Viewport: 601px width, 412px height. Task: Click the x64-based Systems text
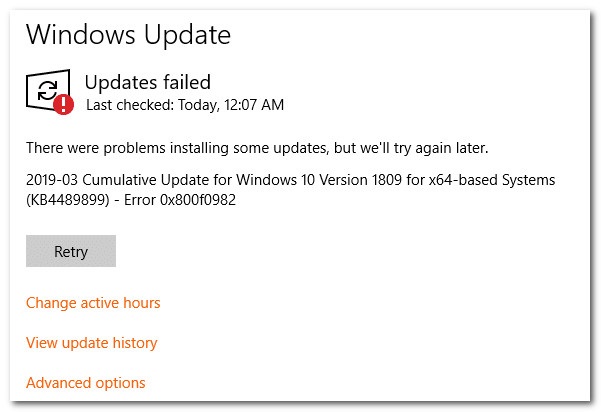click(x=492, y=180)
